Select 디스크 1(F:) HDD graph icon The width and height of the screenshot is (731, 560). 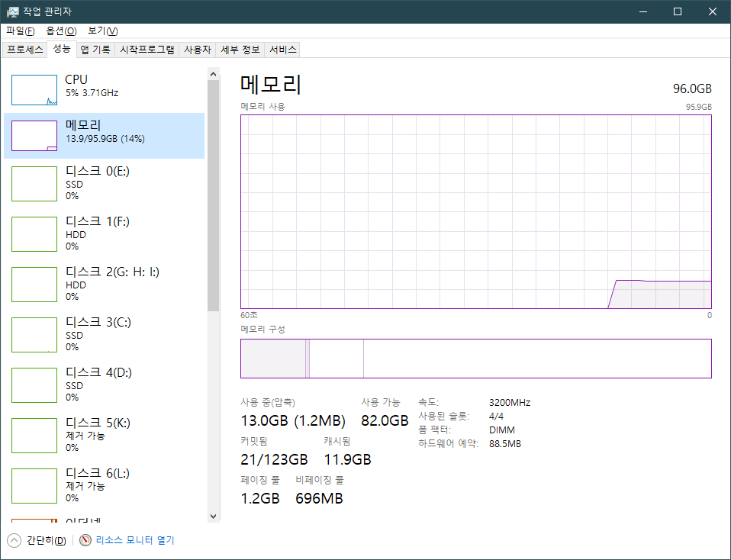pos(34,234)
